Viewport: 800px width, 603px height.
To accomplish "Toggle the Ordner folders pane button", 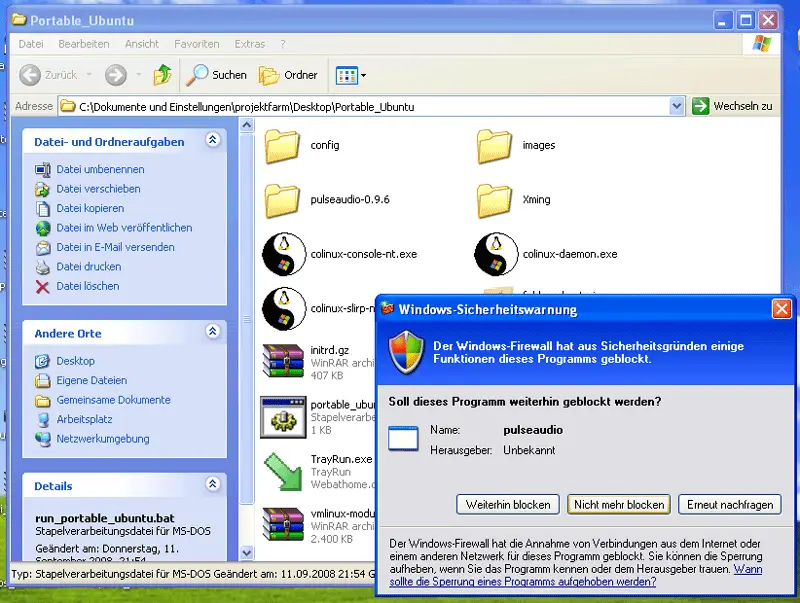I will 288,75.
